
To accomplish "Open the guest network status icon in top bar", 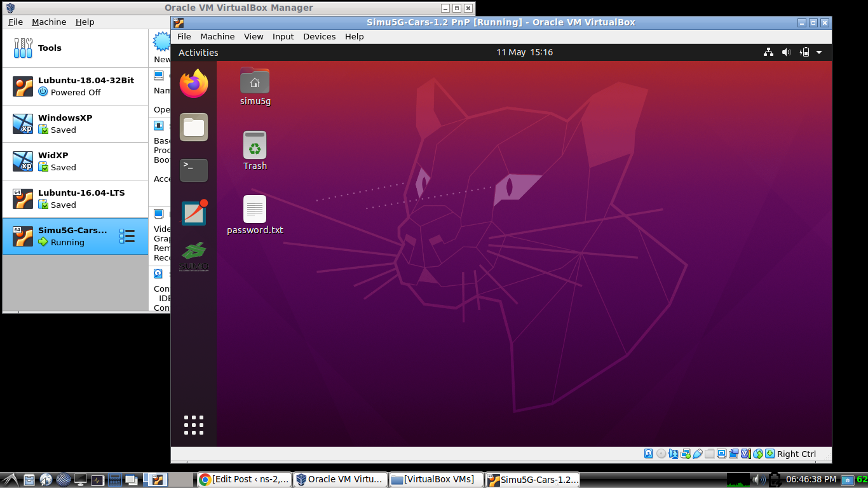I will pos(768,52).
